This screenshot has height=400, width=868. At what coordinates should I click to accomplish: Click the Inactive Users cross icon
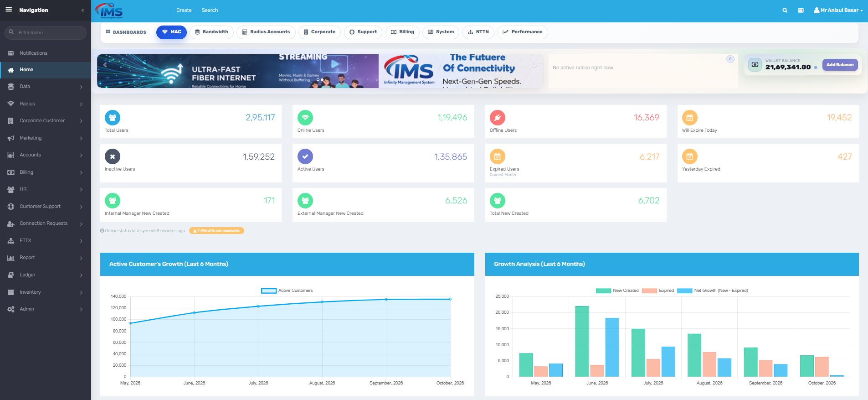113,156
